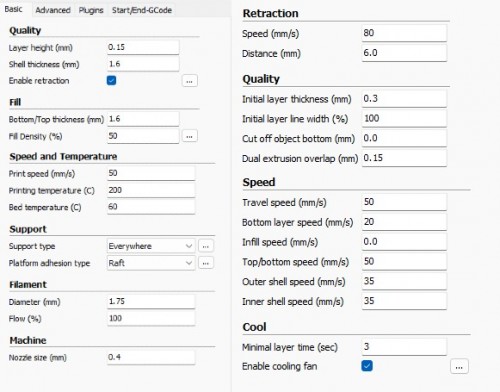This screenshot has width=500, height=392.
Task: Toggle the Enable retraction checkbox
Action: tap(111, 80)
